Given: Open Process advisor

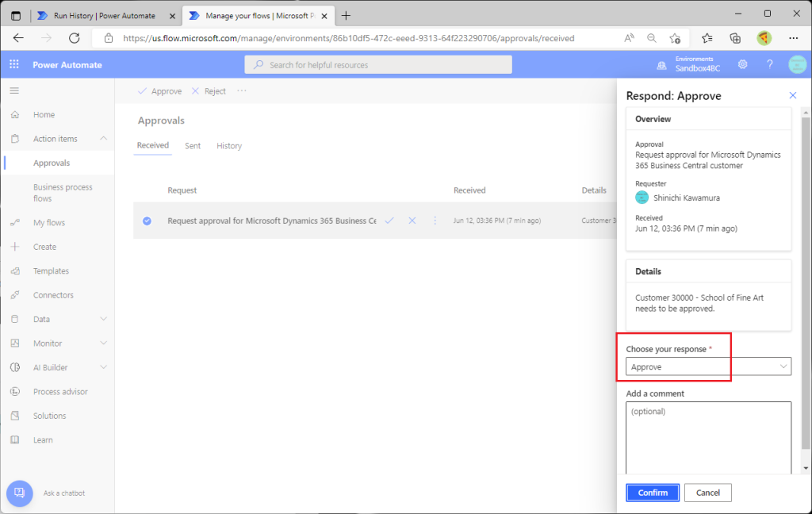Looking at the screenshot, I should (x=60, y=392).
